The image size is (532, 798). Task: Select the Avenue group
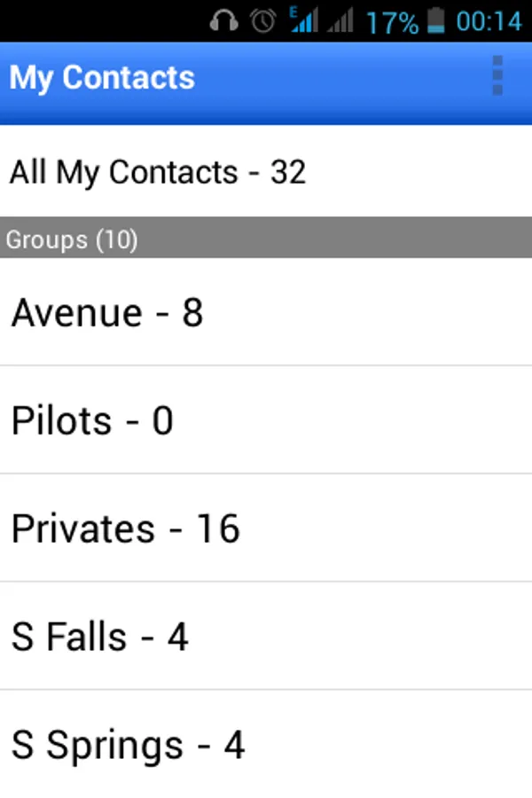click(x=106, y=312)
